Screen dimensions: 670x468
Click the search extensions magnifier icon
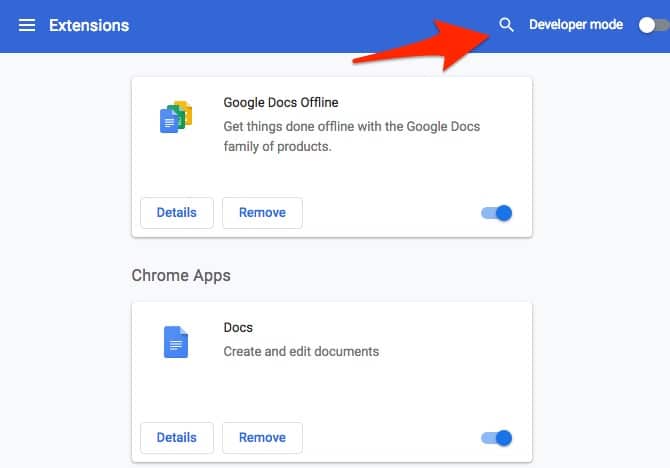pos(506,25)
